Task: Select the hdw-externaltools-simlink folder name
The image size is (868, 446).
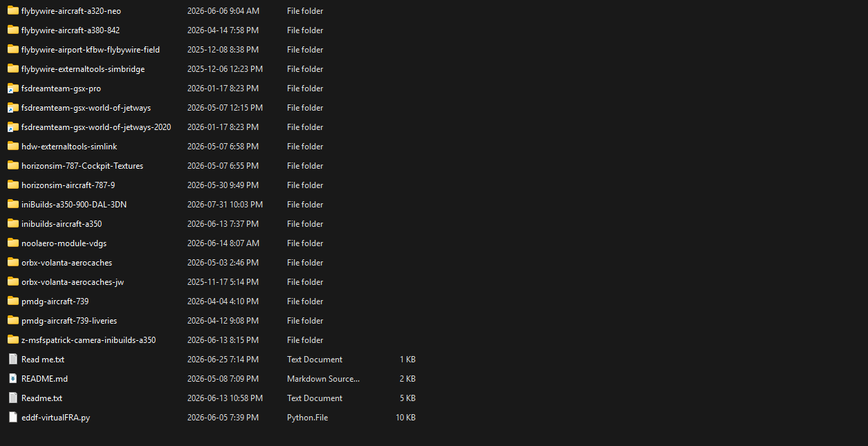Action: (x=69, y=147)
